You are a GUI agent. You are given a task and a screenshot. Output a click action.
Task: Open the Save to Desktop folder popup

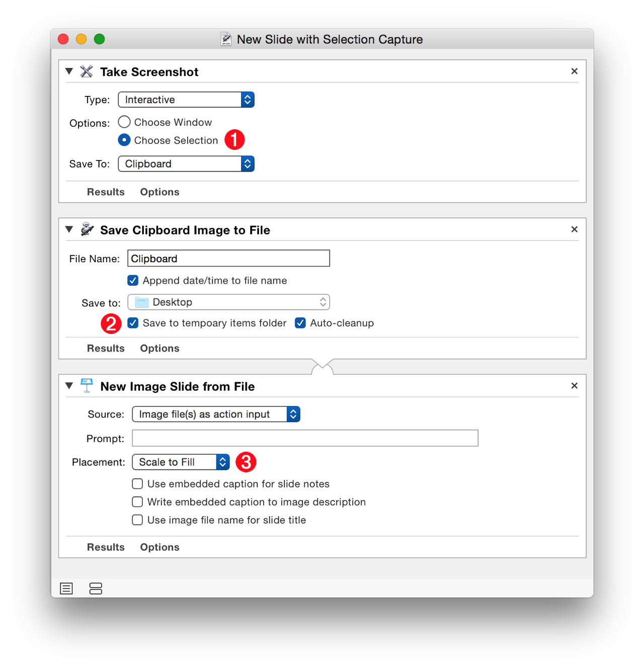[x=229, y=302]
